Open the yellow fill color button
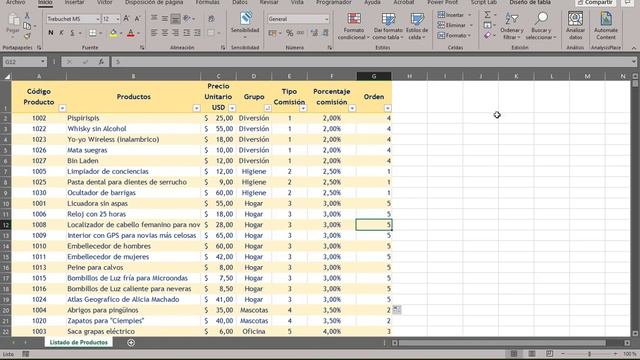 coord(113,33)
